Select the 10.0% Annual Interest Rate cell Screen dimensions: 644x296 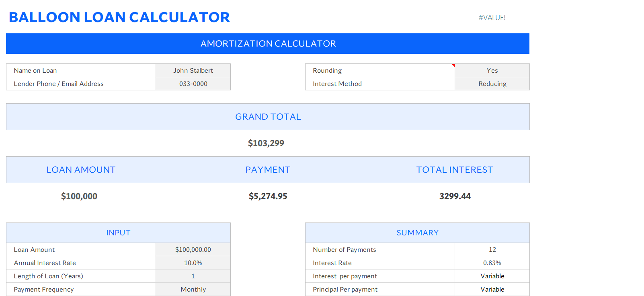tap(193, 263)
